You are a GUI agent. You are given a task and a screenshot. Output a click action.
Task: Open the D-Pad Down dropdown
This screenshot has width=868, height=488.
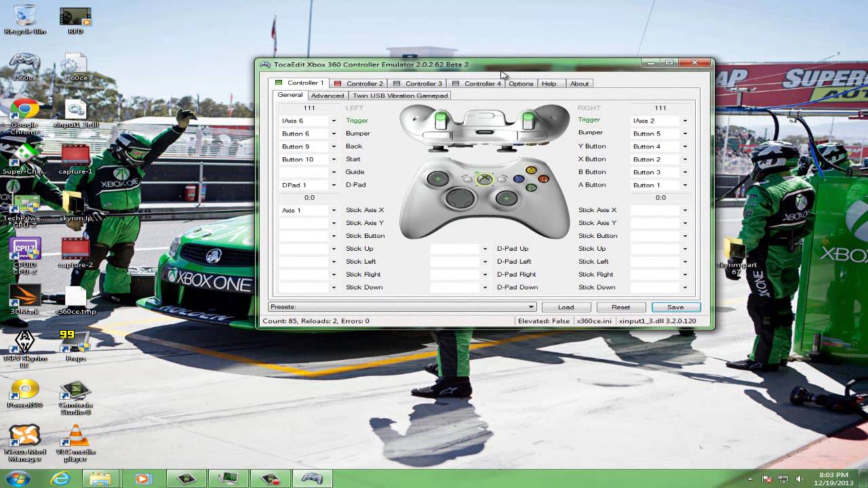point(485,287)
